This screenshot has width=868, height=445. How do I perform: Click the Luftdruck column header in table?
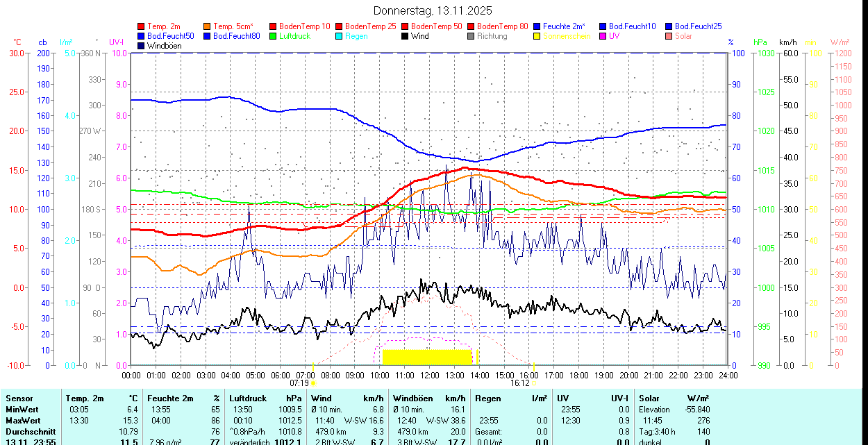(x=248, y=398)
